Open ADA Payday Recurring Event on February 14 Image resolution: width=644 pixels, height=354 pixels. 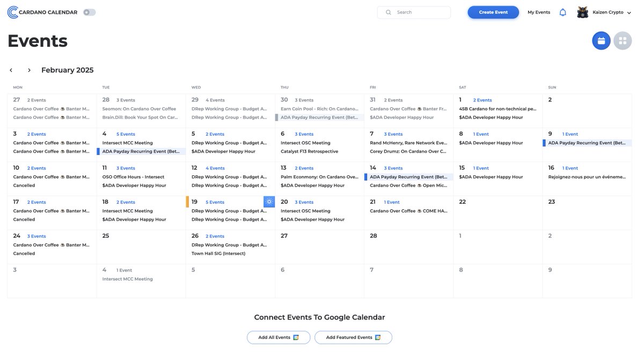(x=409, y=177)
